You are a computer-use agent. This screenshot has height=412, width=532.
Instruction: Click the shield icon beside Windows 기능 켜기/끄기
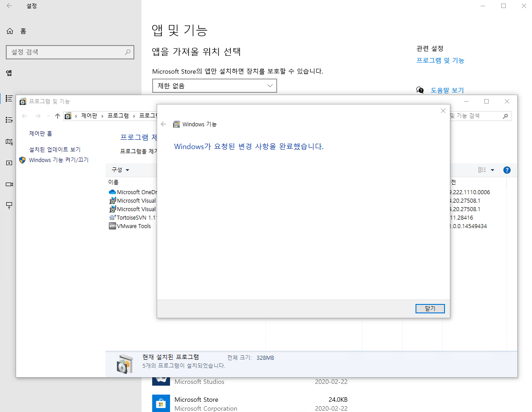point(22,160)
